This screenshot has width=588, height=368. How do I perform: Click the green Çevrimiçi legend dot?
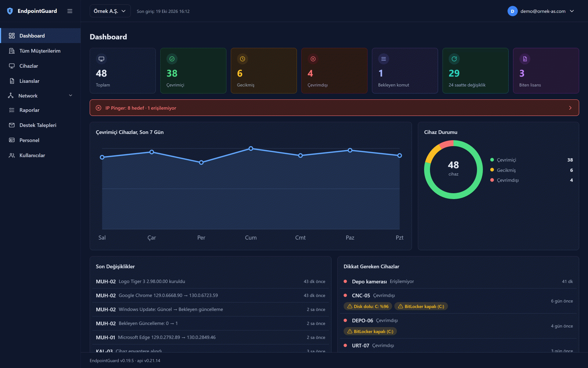coord(492,160)
